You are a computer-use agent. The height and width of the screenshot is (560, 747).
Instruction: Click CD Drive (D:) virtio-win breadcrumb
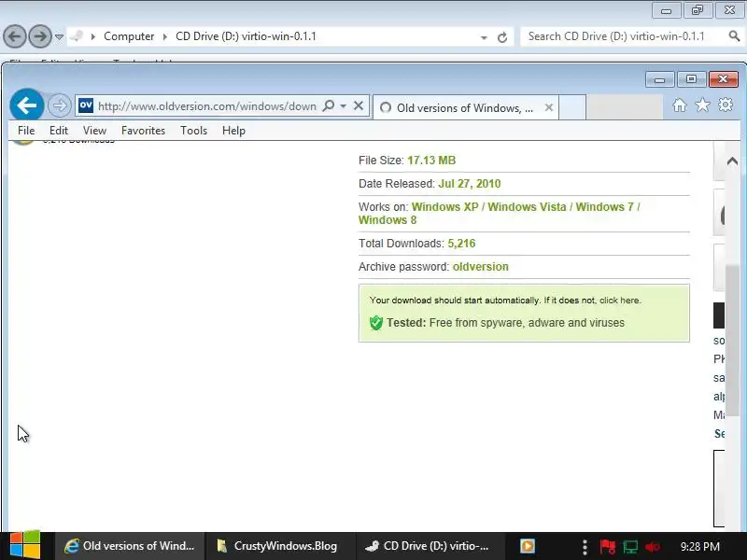click(246, 36)
